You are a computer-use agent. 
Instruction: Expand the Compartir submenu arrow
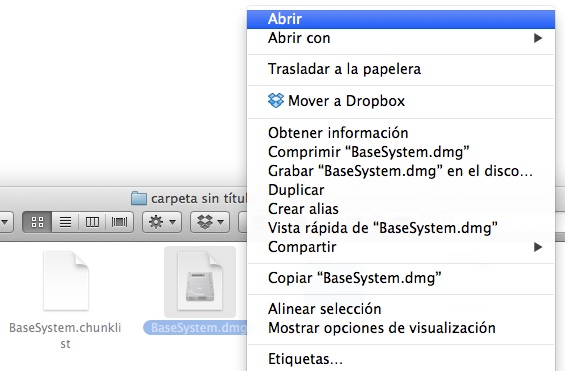click(538, 247)
